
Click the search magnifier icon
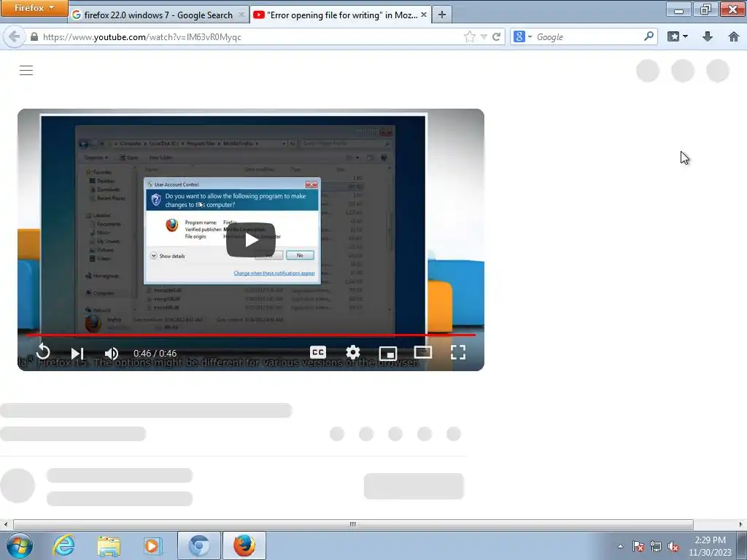click(649, 36)
